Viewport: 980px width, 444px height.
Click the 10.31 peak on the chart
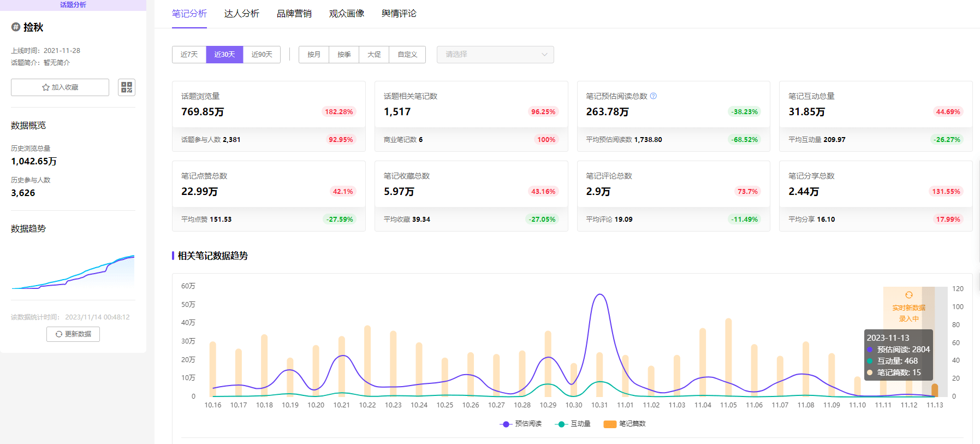coord(600,295)
